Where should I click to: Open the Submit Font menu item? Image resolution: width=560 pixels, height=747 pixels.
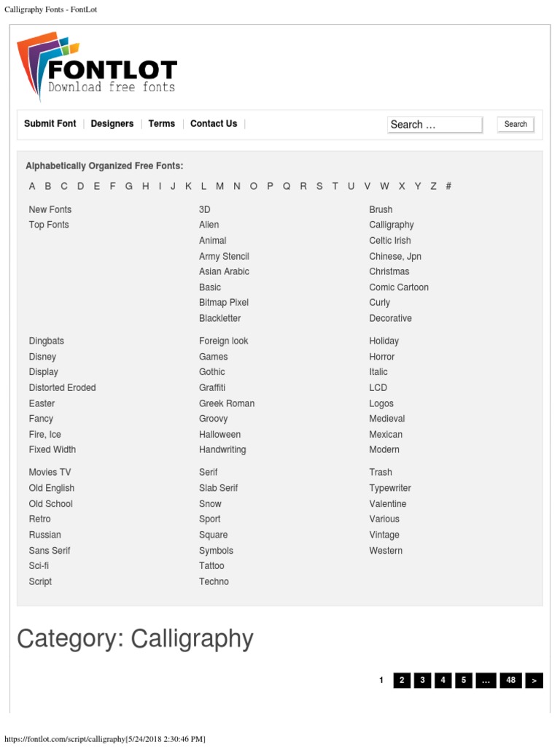point(50,124)
